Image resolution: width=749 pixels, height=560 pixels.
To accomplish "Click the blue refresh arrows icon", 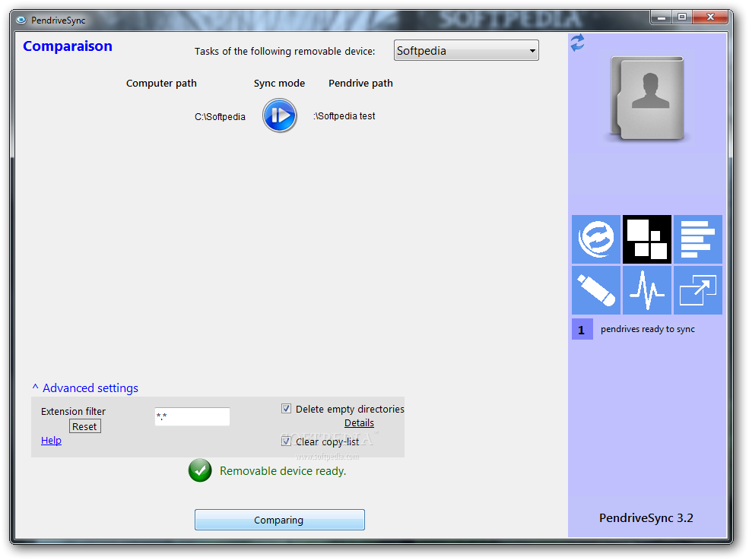I will click(x=577, y=43).
